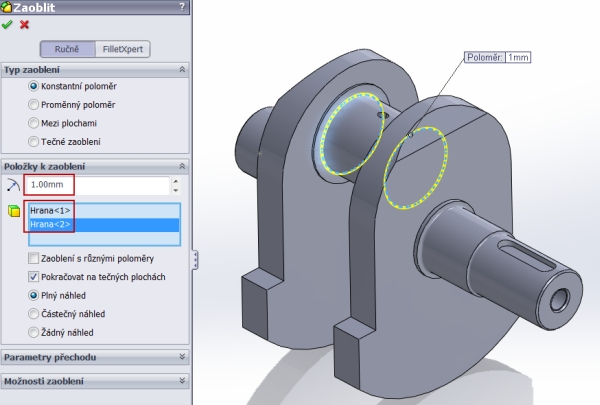The height and width of the screenshot is (405, 600).
Task: Expand the Možnosti zaoblení section
Action: (x=182, y=381)
